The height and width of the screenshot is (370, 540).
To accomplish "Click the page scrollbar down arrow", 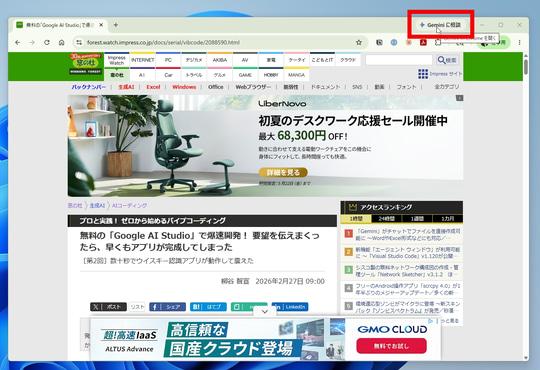I will 526,358.
